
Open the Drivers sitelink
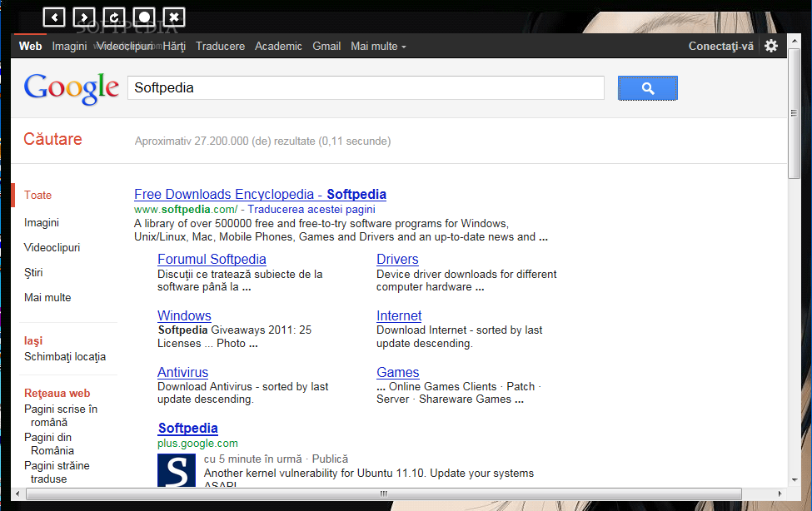pos(397,259)
